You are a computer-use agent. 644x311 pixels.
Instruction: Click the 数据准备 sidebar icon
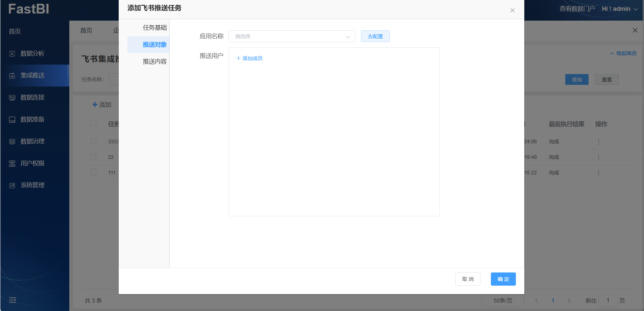tap(12, 120)
